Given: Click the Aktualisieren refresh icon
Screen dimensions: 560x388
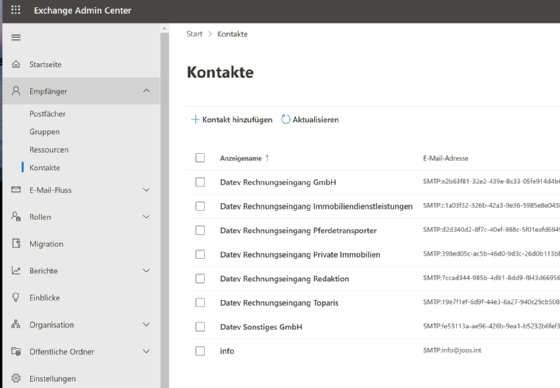Looking at the screenshot, I should pyautogui.click(x=285, y=119).
